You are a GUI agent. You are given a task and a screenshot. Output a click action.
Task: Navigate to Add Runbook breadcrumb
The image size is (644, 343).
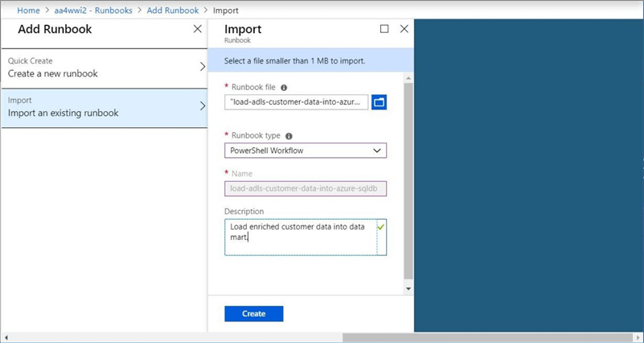pos(172,10)
